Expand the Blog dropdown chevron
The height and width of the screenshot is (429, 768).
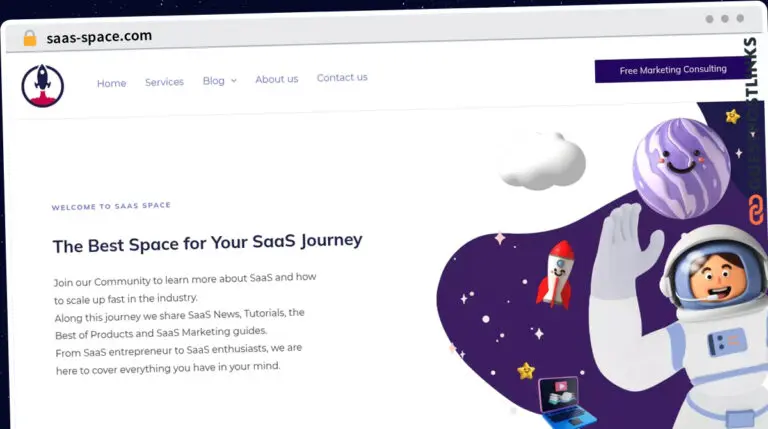coord(234,81)
